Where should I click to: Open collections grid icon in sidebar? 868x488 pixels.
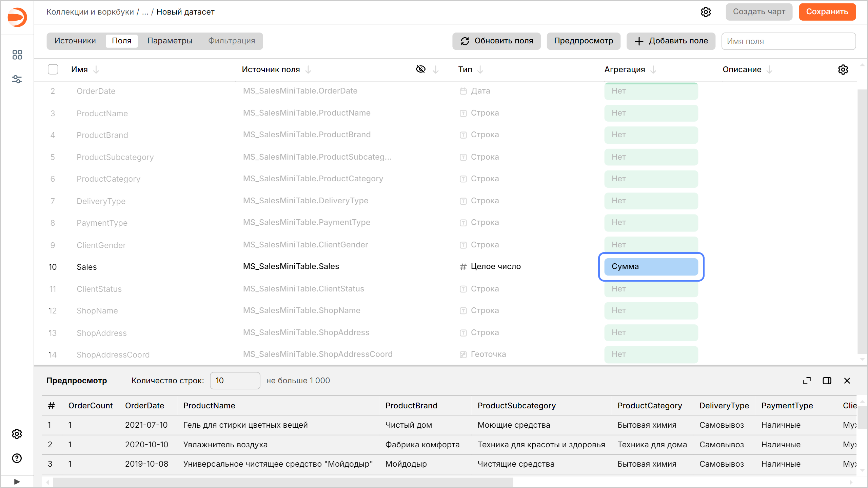coord(17,55)
